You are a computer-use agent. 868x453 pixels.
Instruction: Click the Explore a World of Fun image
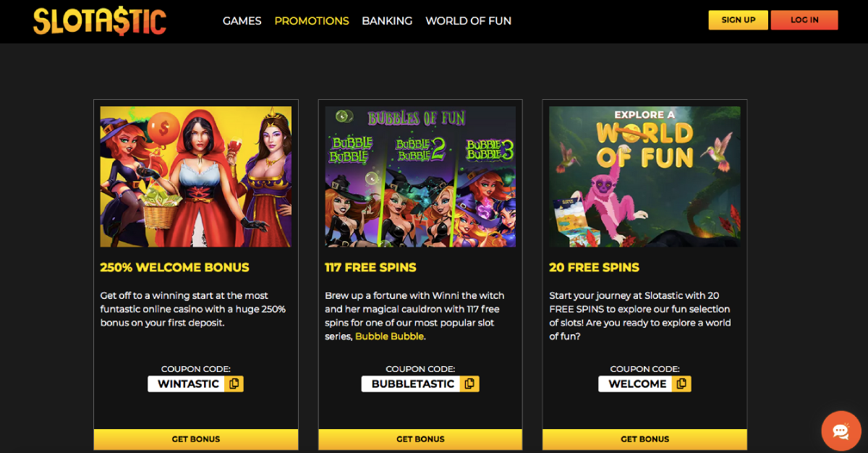pos(644,177)
